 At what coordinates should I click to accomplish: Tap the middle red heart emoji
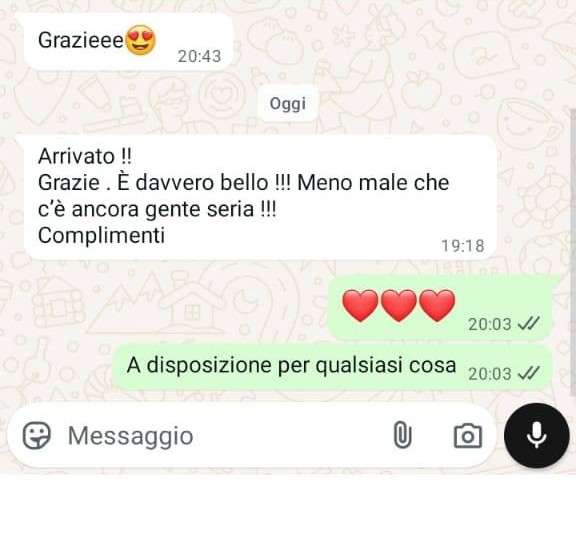[399, 306]
